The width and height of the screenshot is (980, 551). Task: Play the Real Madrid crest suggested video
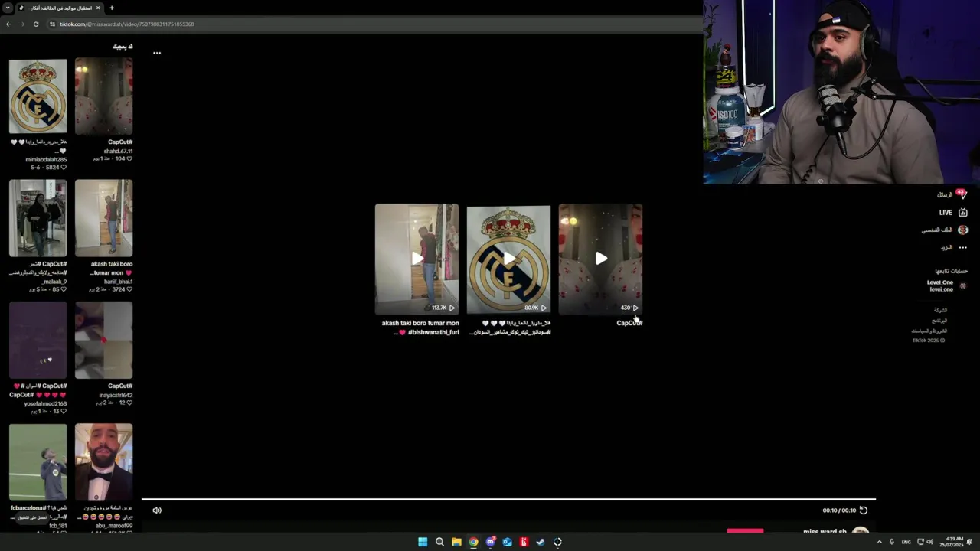tap(508, 259)
